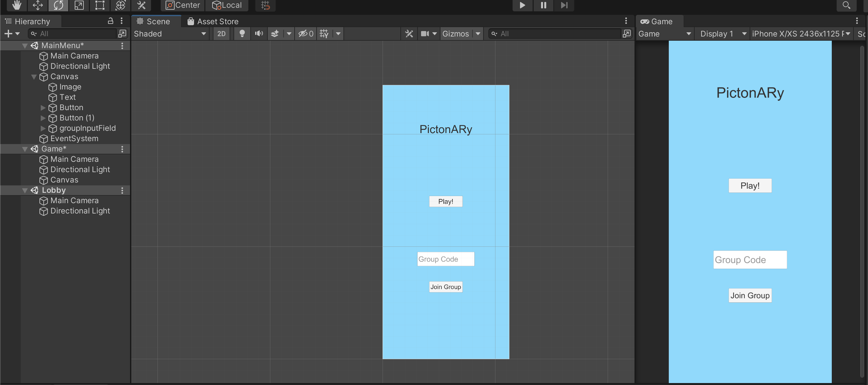Open the Shaded draw mode dropdown
Screen dimensions: 868x385
point(170,34)
